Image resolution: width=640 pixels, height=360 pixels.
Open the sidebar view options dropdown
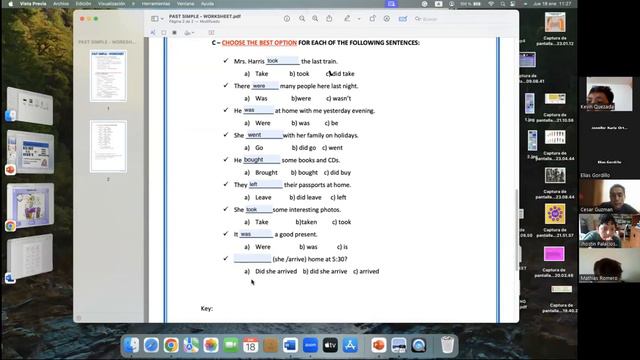point(162,19)
